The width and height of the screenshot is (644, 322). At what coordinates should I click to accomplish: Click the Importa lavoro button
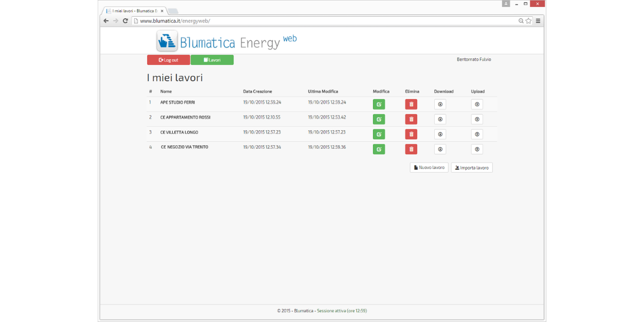pyautogui.click(x=472, y=167)
